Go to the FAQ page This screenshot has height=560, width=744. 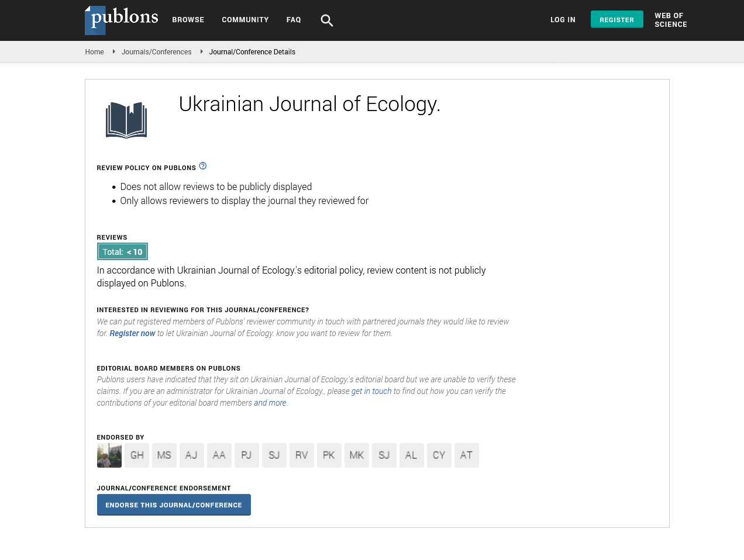point(294,20)
